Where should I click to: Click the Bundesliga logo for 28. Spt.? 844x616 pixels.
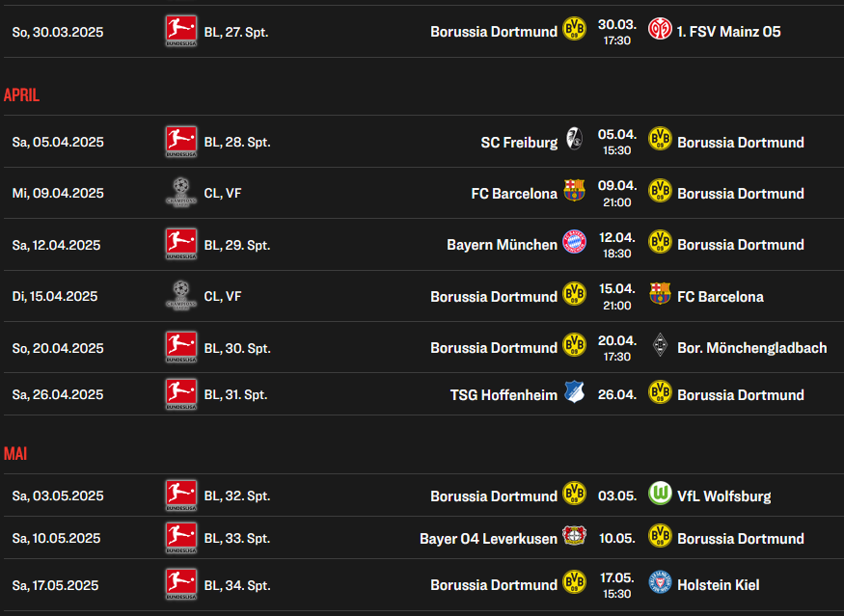pyautogui.click(x=181, y=142)
